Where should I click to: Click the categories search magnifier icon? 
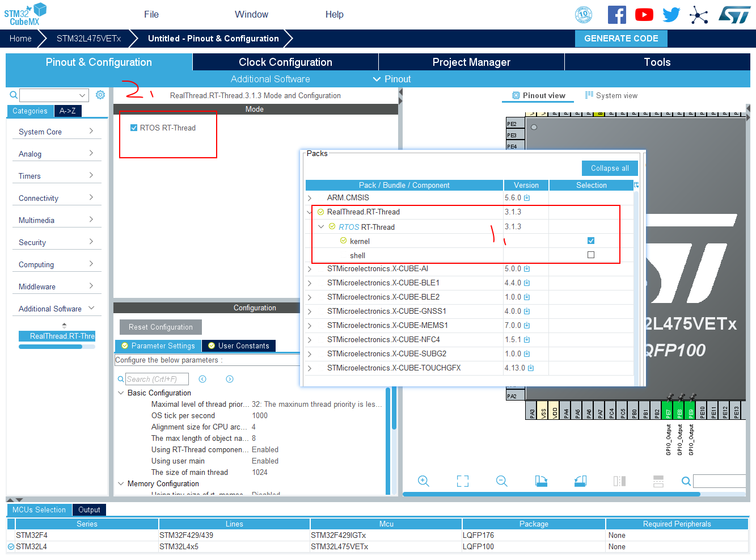tap(14, 95)
